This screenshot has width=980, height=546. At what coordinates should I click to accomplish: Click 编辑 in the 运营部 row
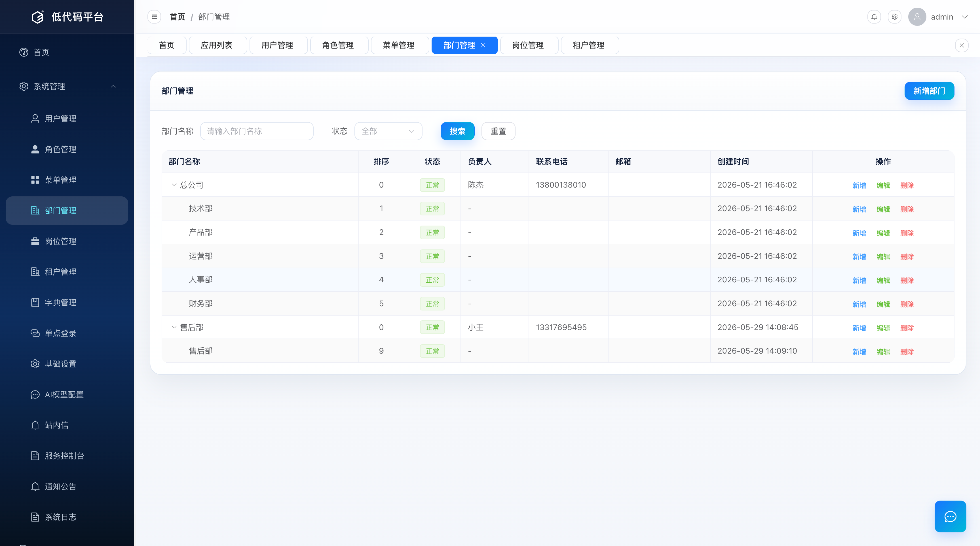click(883, 257)
